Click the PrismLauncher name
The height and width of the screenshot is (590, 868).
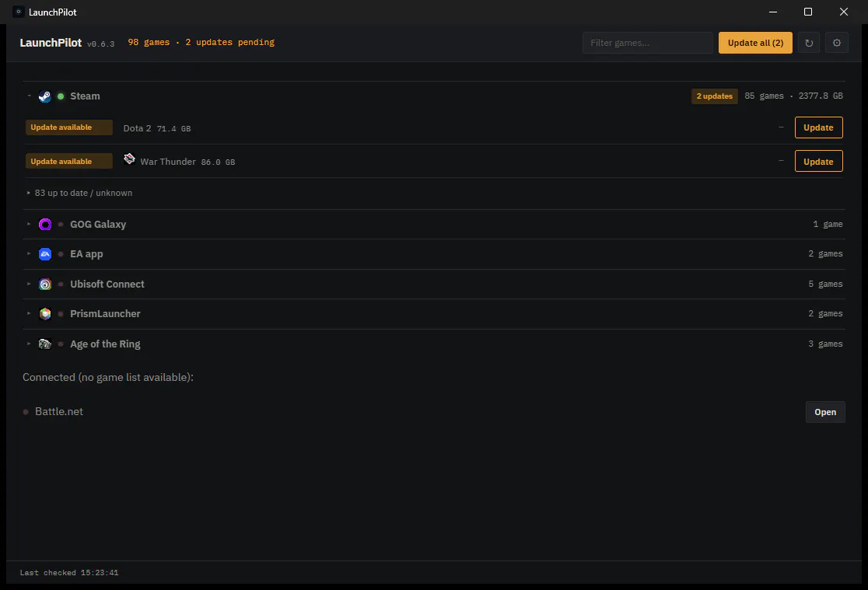coord(105,314)
